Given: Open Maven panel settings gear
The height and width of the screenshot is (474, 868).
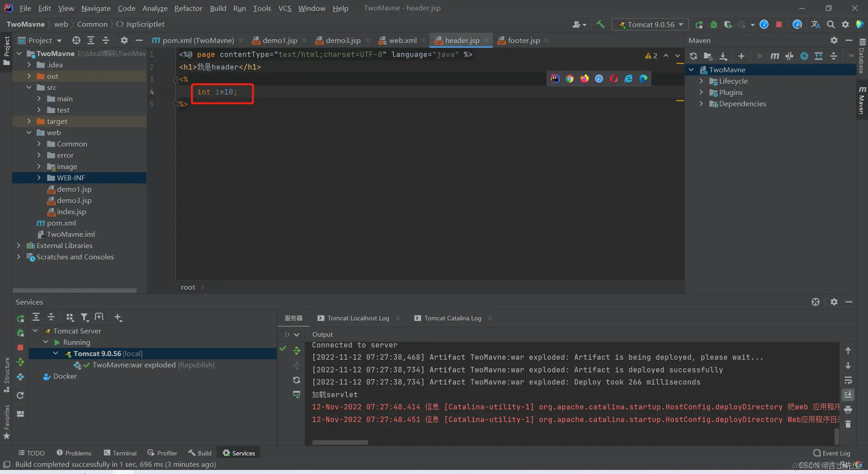Looking at the screenshot, I should (834, 40).
